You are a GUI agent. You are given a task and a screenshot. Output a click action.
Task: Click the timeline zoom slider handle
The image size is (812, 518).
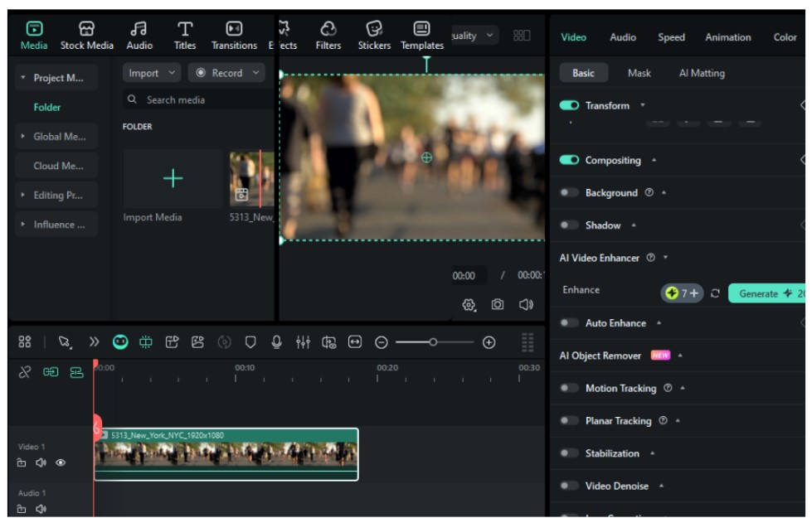[433, 342]
